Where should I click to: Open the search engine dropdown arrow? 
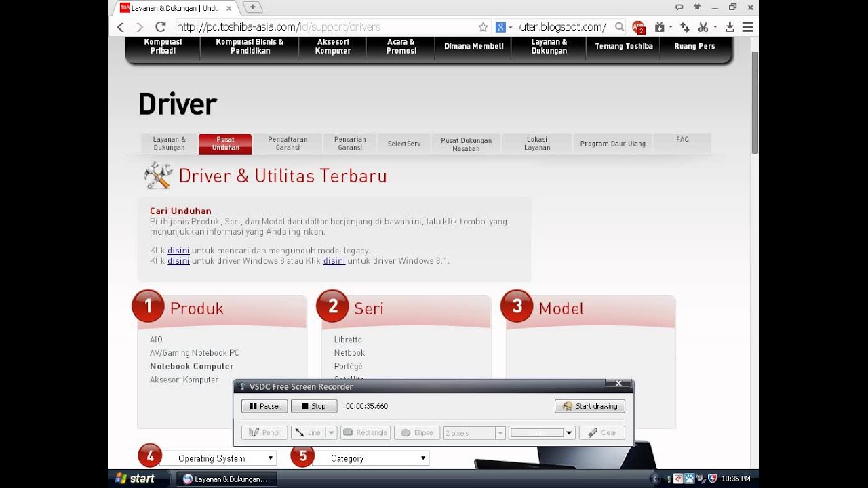click(x=511, y=28)
